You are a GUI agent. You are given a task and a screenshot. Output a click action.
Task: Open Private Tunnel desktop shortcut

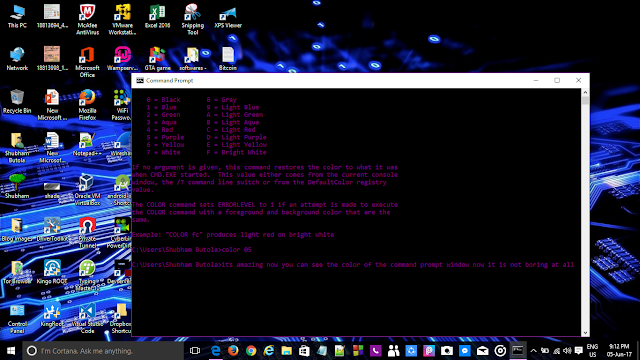[87, 233]
